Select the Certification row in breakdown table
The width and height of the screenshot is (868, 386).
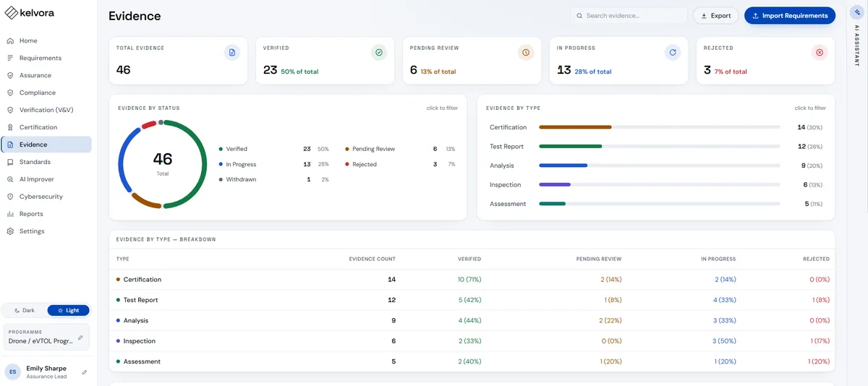coord(472,279)
